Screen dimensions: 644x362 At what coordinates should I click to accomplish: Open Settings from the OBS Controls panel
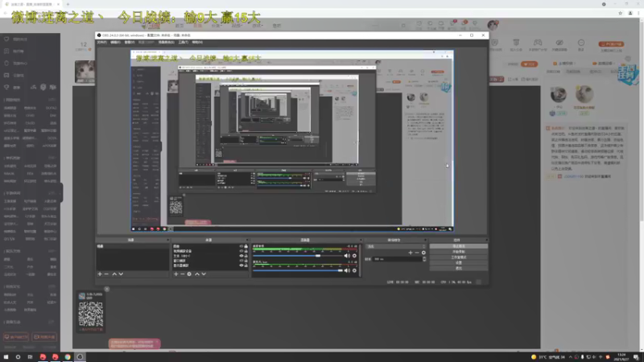pos(458,263)
